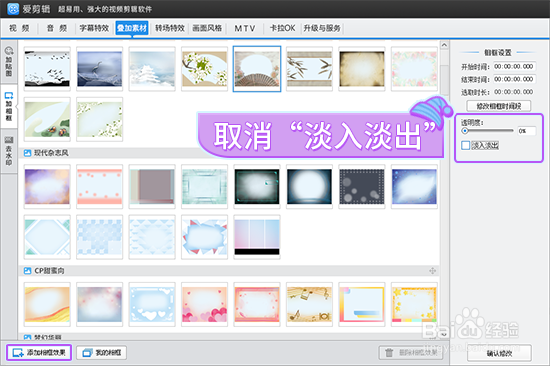Click the CP甜蜜向 category icon

27,271
